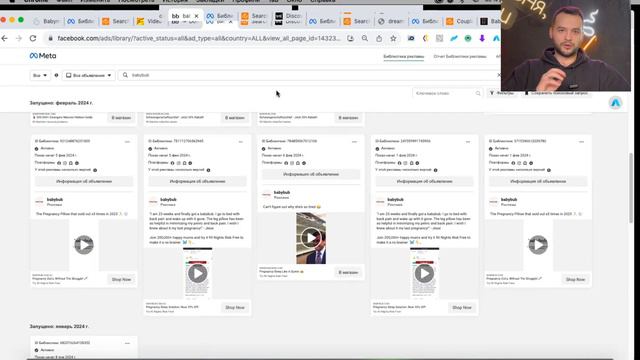Click Shop Now on Pregnancy Pillow ad started 1 фев
This screenshot has height=360, width=640.
575,280
